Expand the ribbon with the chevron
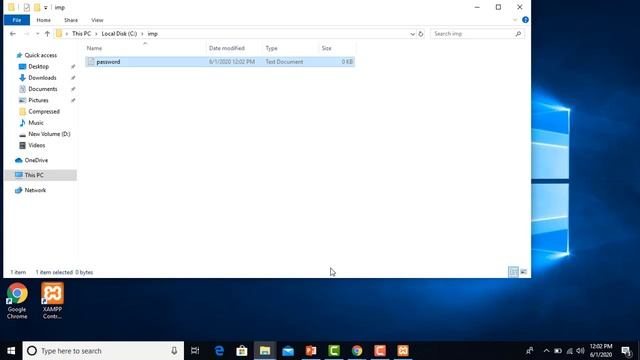This screenshot has width=640, height=360. click(x=515, y=20)
